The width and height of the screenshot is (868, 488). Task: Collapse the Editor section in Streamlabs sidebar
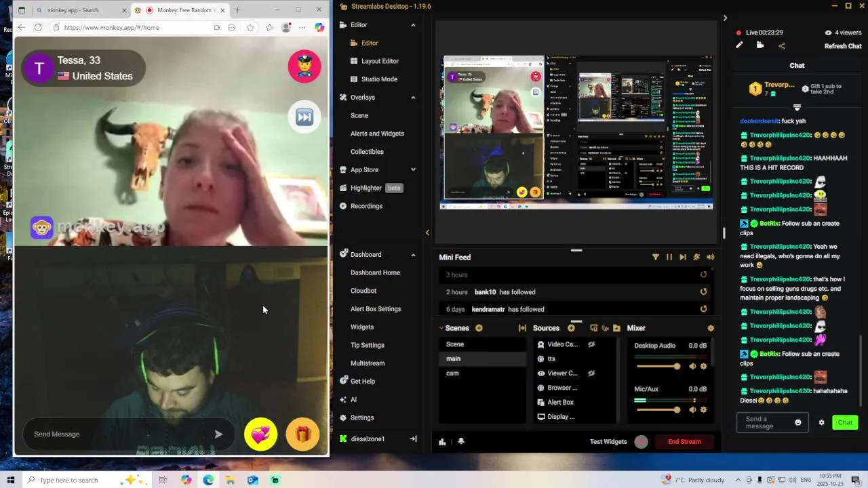[413, 25]
